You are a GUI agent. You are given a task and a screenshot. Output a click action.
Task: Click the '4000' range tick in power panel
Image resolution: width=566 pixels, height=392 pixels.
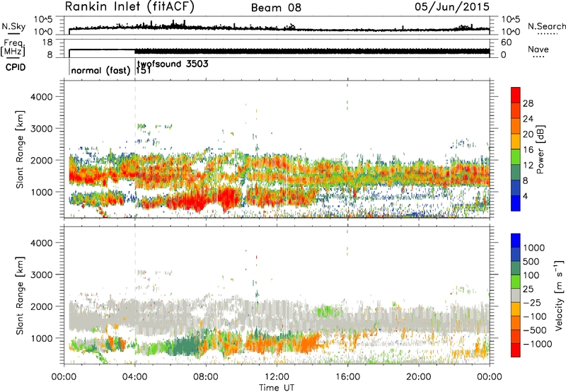click(x=41, y=96)
